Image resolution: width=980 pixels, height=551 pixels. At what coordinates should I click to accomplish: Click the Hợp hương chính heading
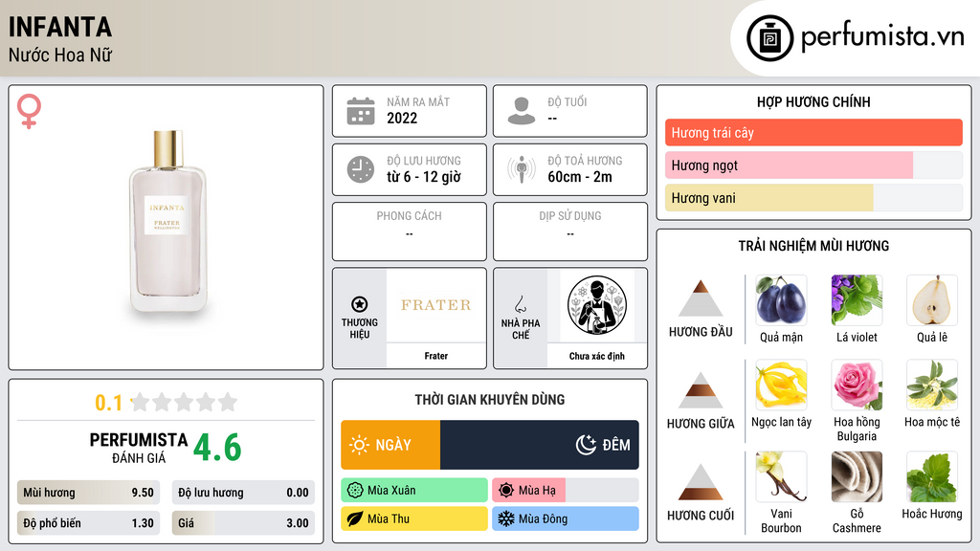tap(813, 101)
